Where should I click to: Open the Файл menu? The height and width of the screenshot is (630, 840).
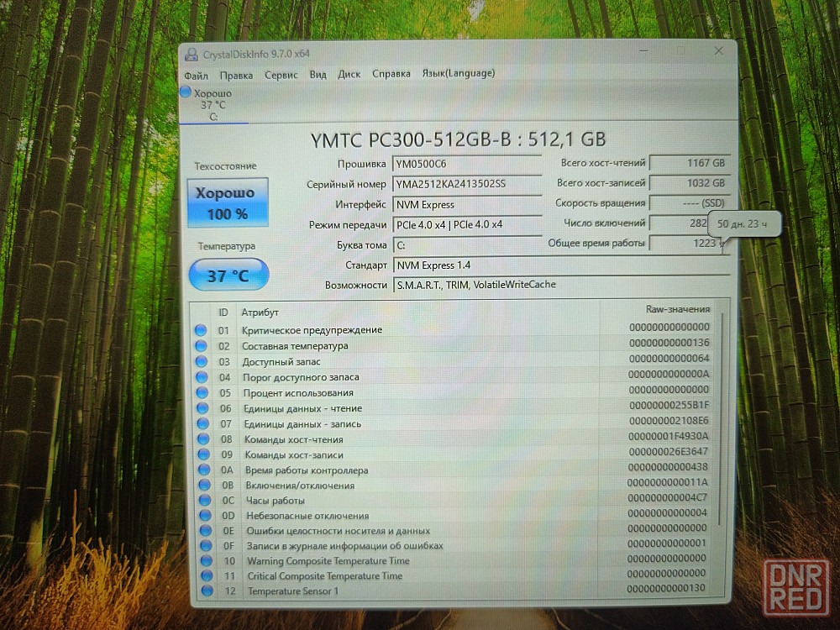(196, 75)
